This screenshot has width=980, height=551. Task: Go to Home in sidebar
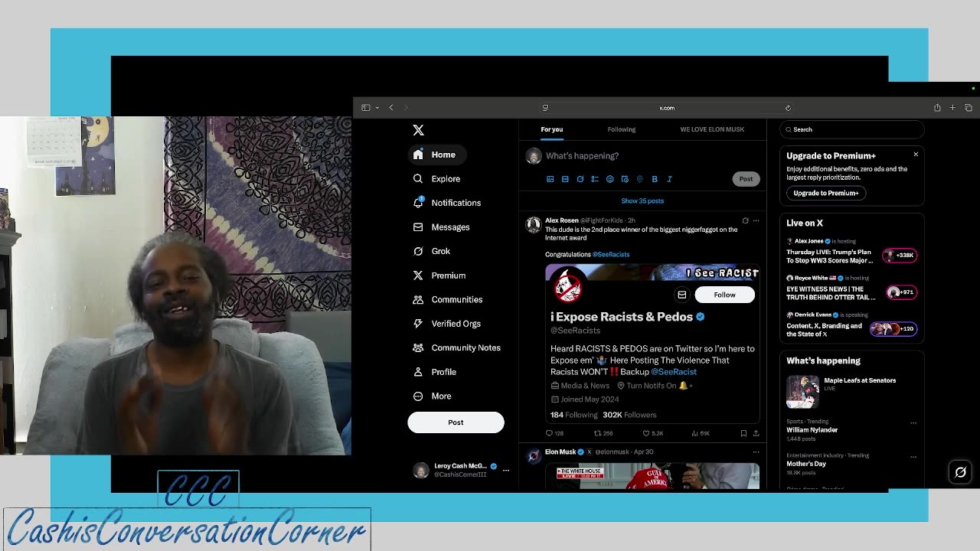click(x=436, y=155)
